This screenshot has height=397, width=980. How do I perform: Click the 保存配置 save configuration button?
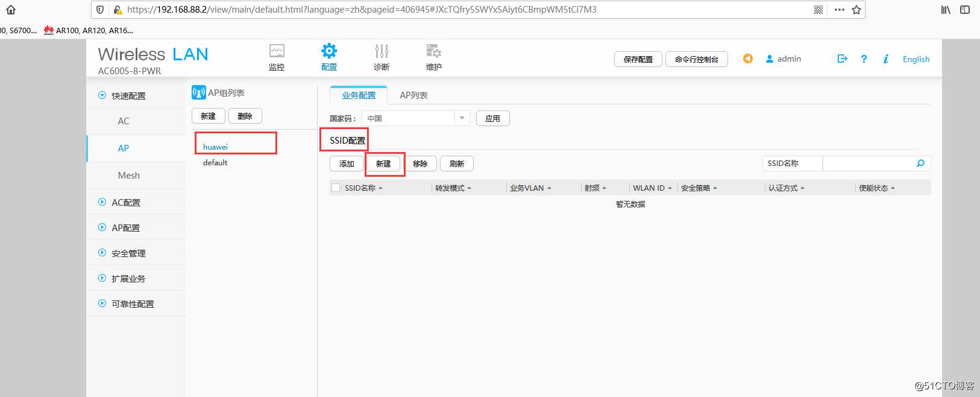tap(638, 59)
